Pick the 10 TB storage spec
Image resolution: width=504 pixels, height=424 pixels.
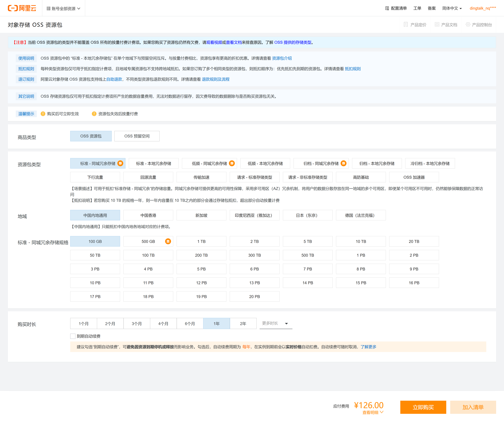(x=361, y=241)
